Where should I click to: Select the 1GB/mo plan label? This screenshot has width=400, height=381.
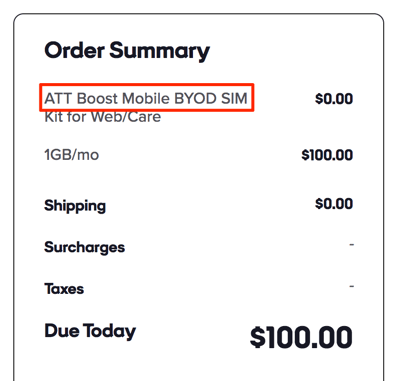click(72, 155)
